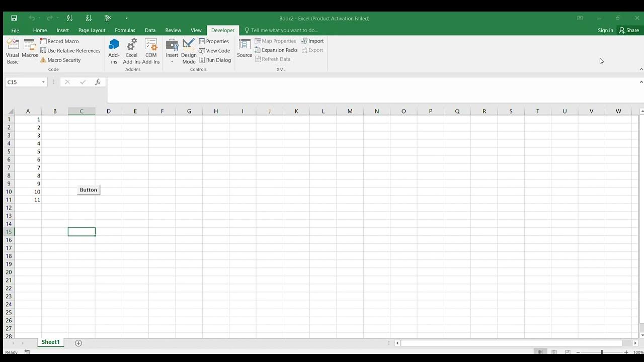The image size is (644, 362).
Task: Select column C header
Action: [x=82, y=111]
